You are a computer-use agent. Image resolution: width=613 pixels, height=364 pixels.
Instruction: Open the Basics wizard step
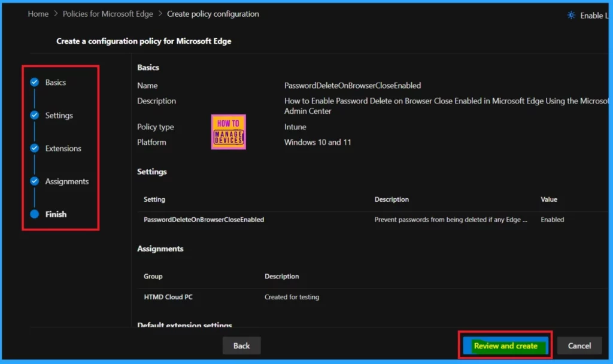56,83
